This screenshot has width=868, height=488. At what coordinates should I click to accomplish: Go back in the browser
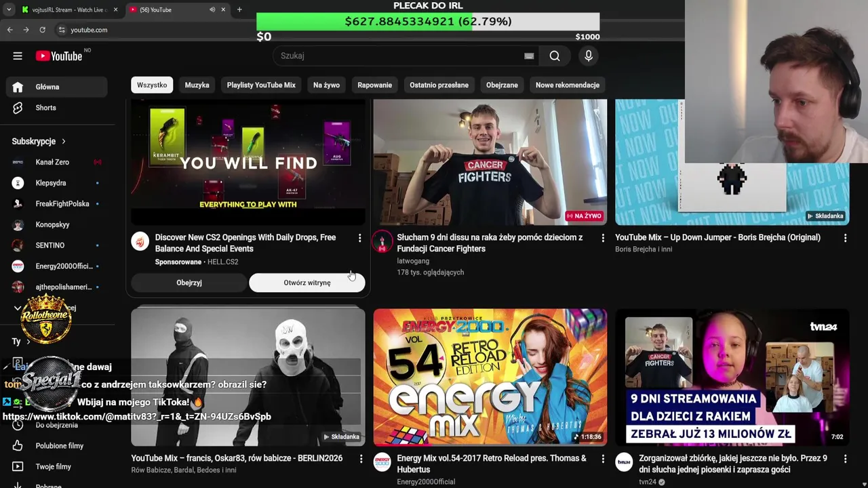[x=9, y=30]
